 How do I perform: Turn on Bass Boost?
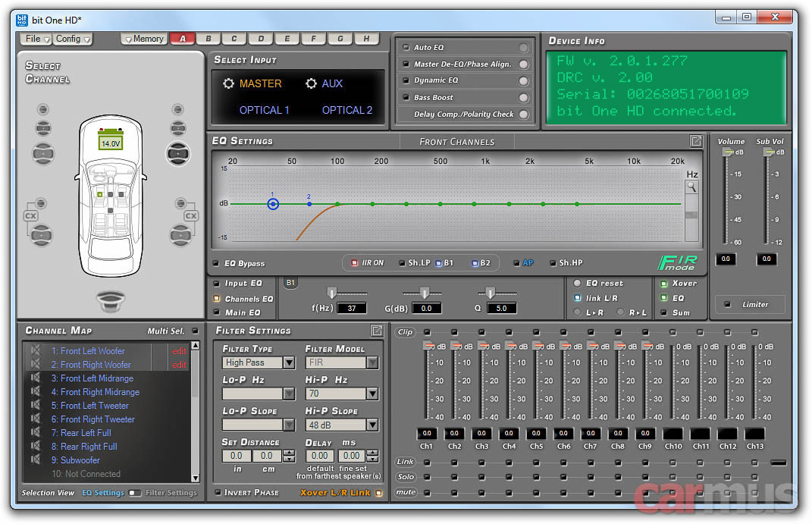pos(524,97)
